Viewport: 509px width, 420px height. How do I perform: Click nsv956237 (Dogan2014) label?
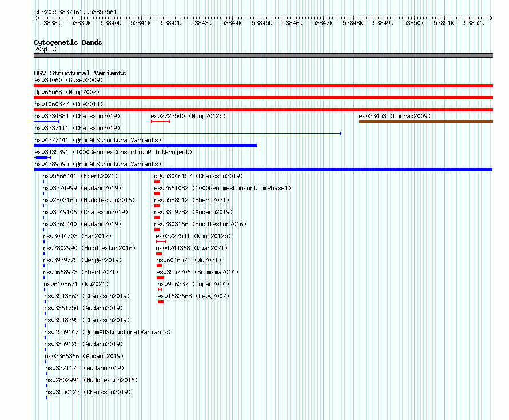point(193,284)
